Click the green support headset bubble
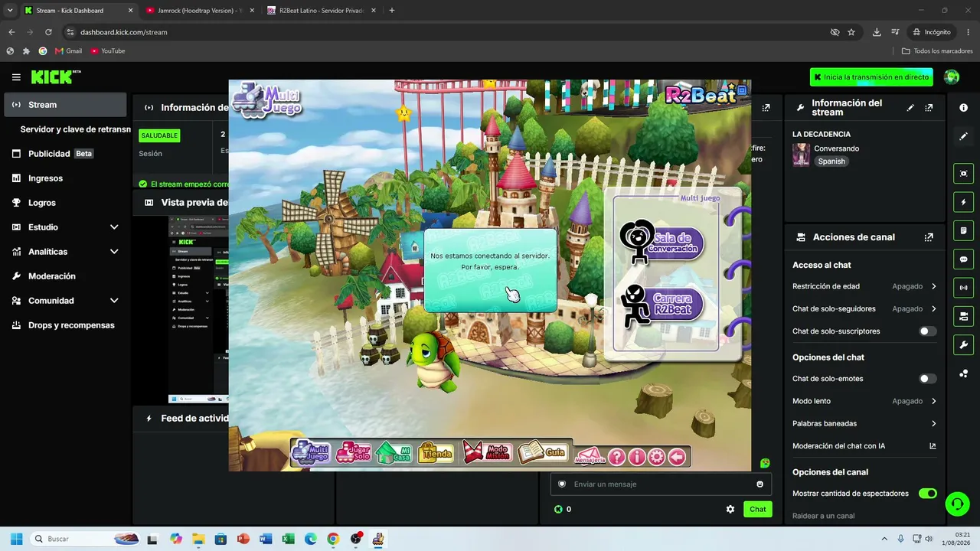Screen dimensions: 980x551 (957, 503)
